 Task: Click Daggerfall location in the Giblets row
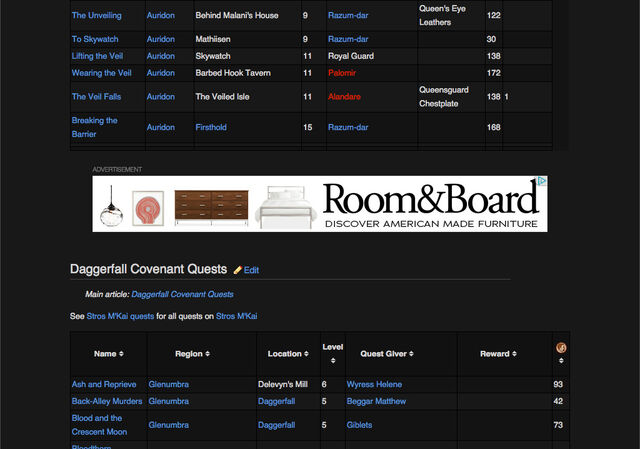[x=276, y=425]
